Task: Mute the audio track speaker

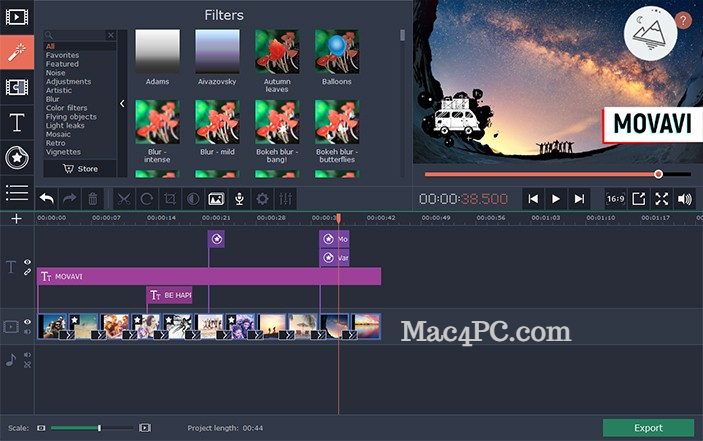Action: click(x=27, y=355)
